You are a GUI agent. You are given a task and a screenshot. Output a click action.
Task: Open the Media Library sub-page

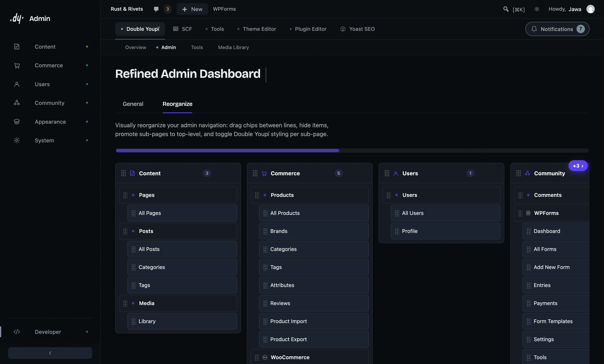pos(233,47)
